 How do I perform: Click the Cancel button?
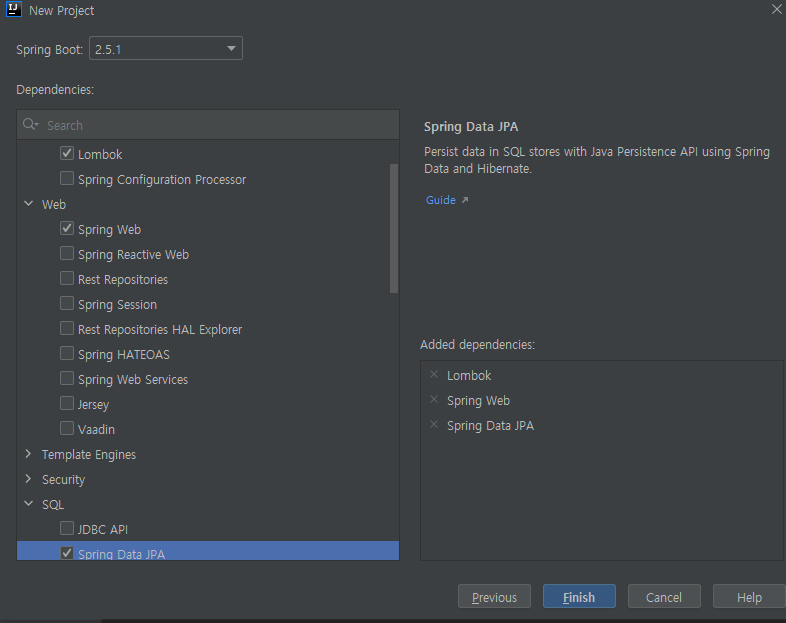pos(664,596)
